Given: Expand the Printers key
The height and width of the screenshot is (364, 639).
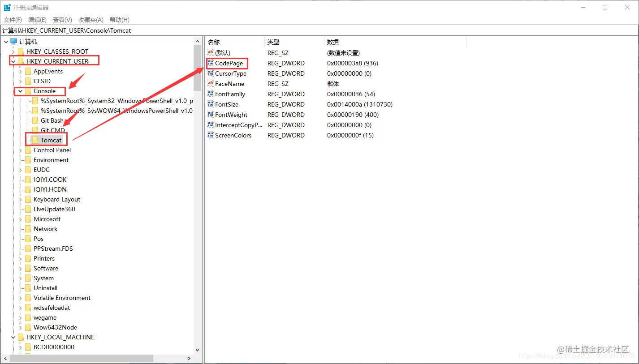Looking at the screenshot, I should pyautogui.click(x=20, y=258).
